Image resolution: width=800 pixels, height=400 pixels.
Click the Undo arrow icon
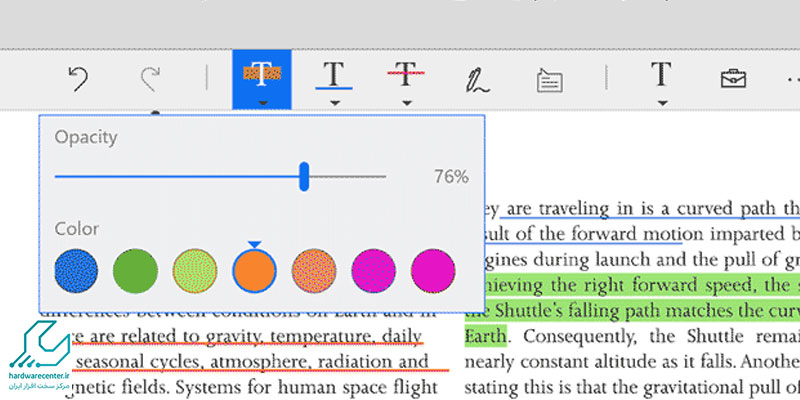pyautogui.click(x=78, y=79)
